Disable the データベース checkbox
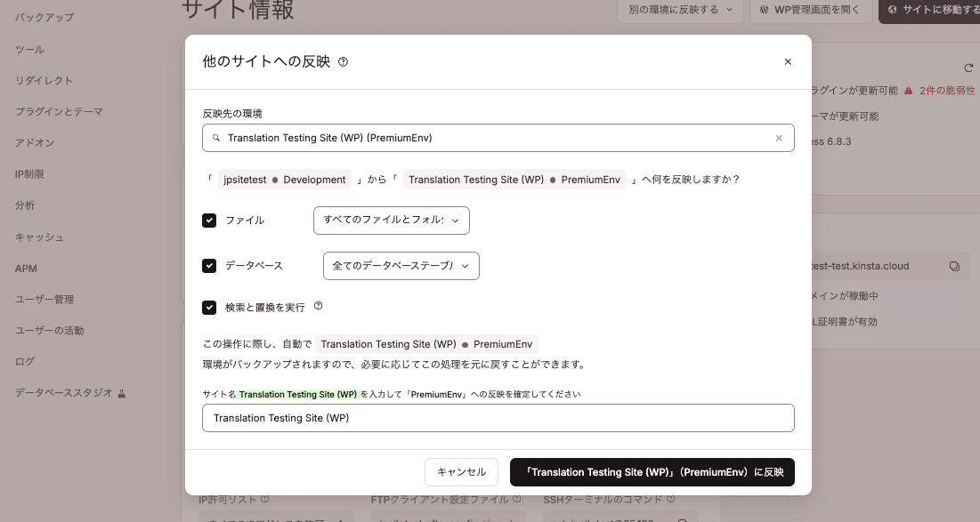 (x=209, y=265)
